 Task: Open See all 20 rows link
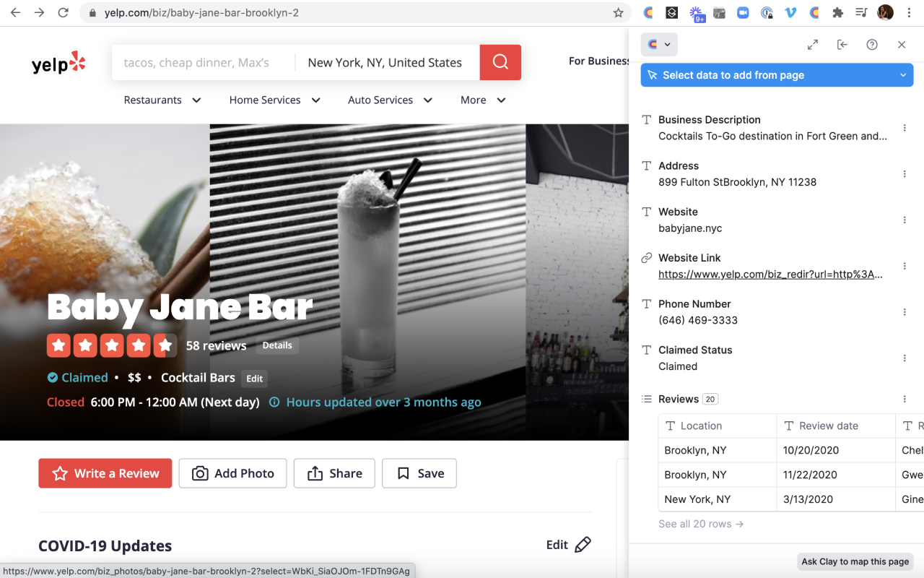tap(700, 524)
